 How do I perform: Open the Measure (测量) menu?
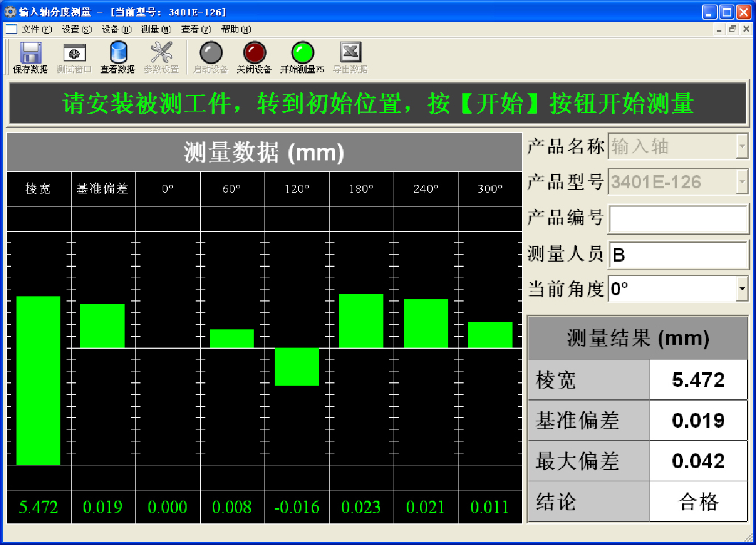coord(156,29)
